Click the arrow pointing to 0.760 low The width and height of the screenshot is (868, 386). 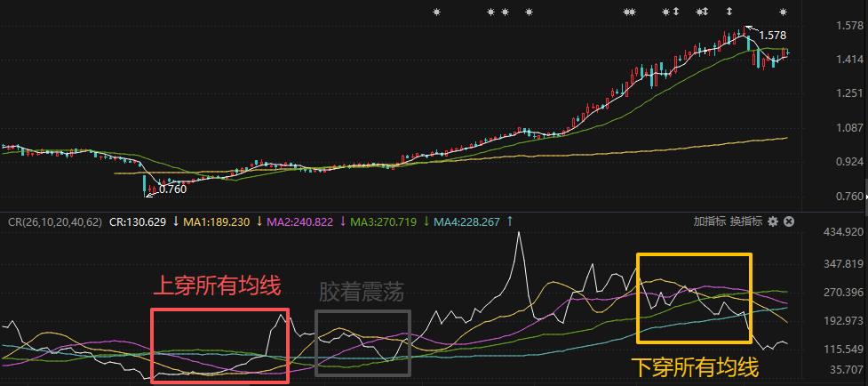tap(152, 189)
